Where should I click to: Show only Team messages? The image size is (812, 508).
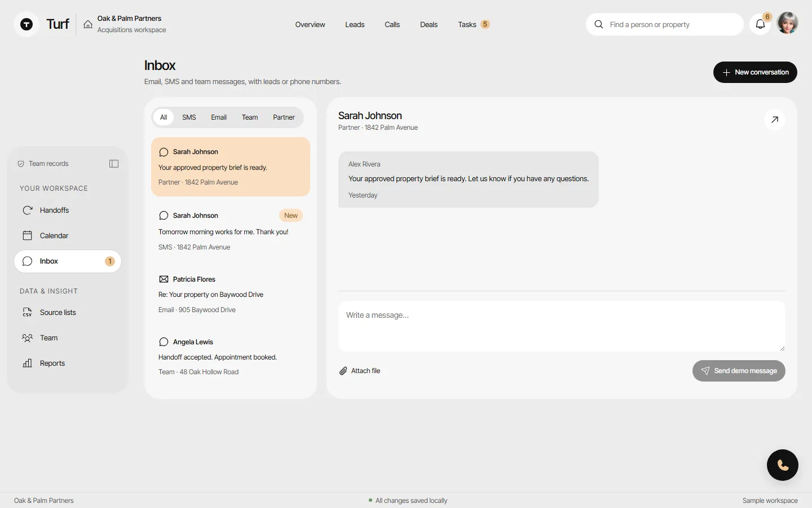click(x=250, y=117)
